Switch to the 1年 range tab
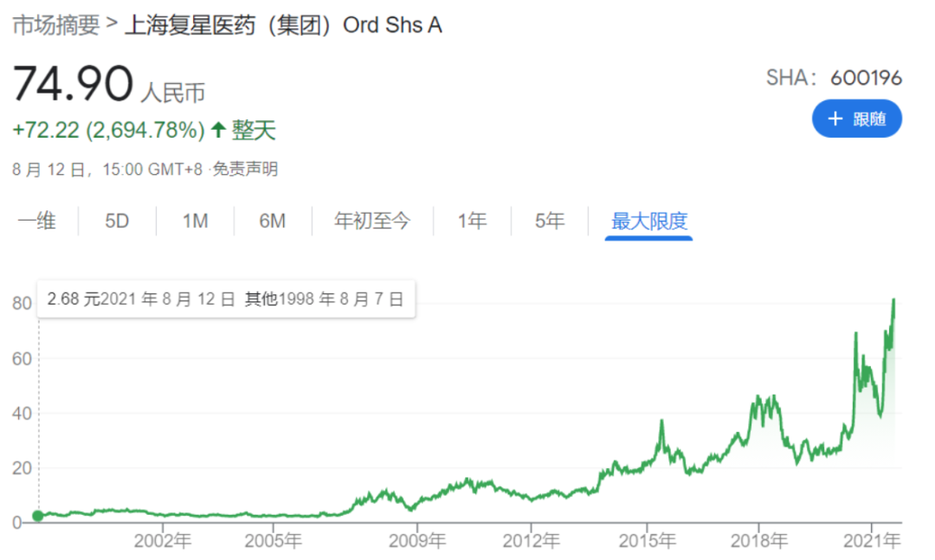This screenshot has height=560, width=935. (472, 222)
